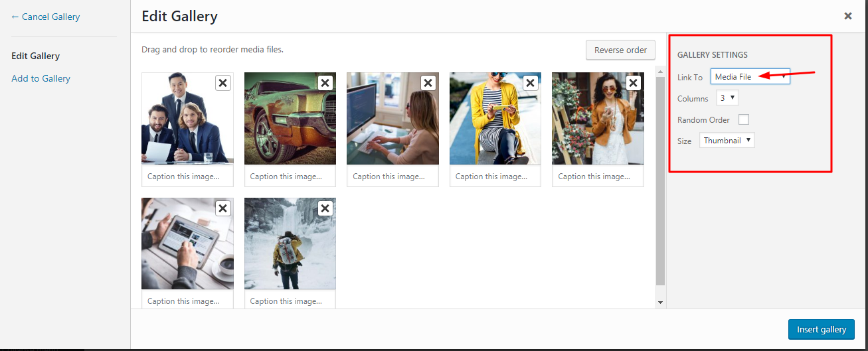Remove the vintage car image from gallery
Viewport: 868px width, 351px height.
[x=325, y=83]
